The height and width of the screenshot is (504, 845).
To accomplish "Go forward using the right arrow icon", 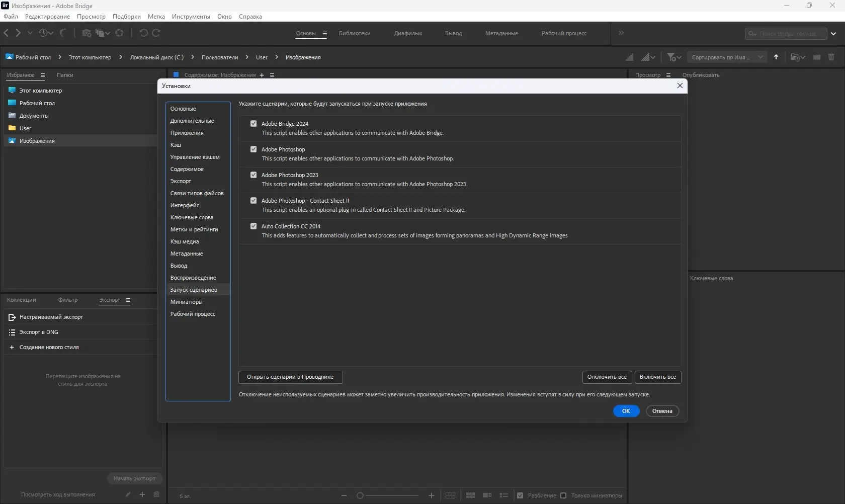I will pyautogui.click(x=18, y=33).
